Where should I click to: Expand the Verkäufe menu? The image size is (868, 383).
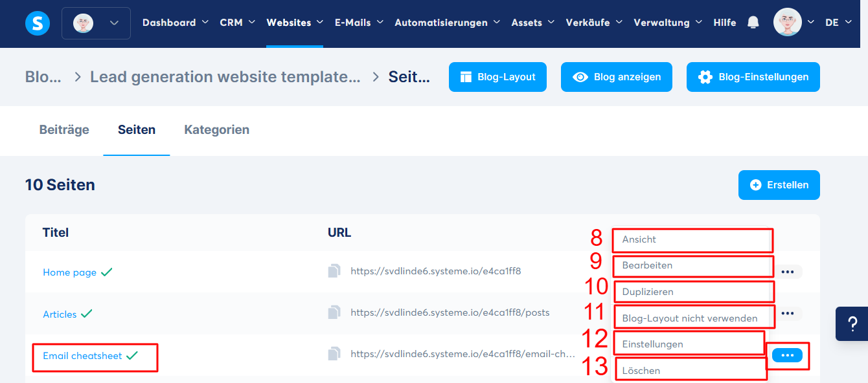(x=594, y=23)
